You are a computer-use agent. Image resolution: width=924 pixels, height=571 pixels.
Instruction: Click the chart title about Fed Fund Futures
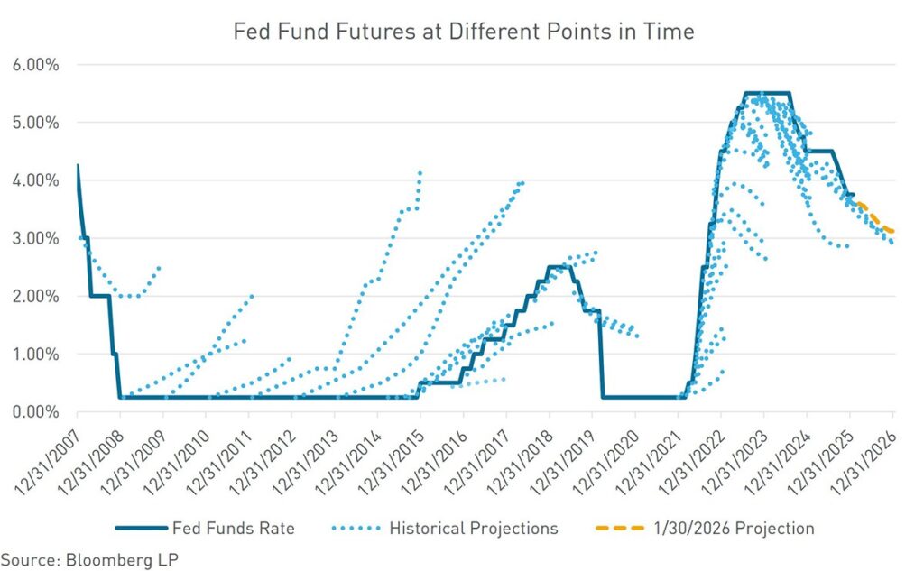[464, 32]
